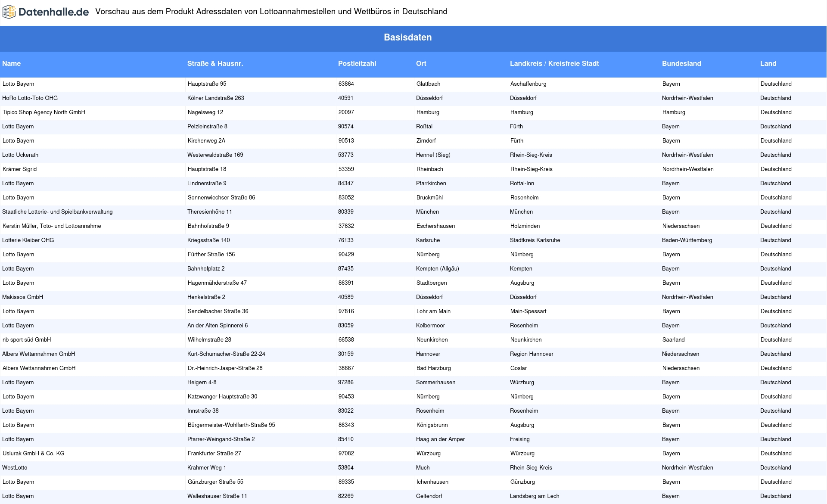Screen dimensions: 827x504
Task: Click Deutschland in the Glattbach row
Action: (776, 84)
